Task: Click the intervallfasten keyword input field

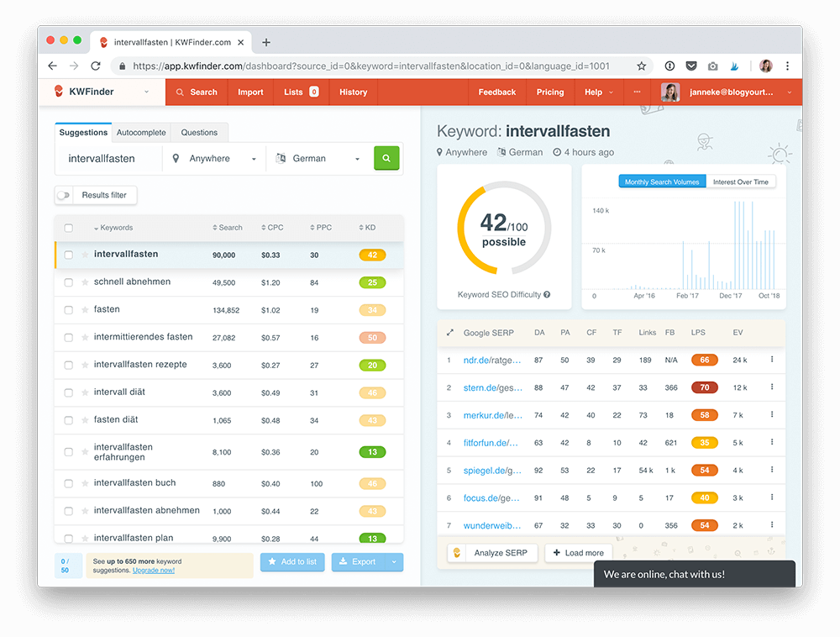Action: (108, 159)
